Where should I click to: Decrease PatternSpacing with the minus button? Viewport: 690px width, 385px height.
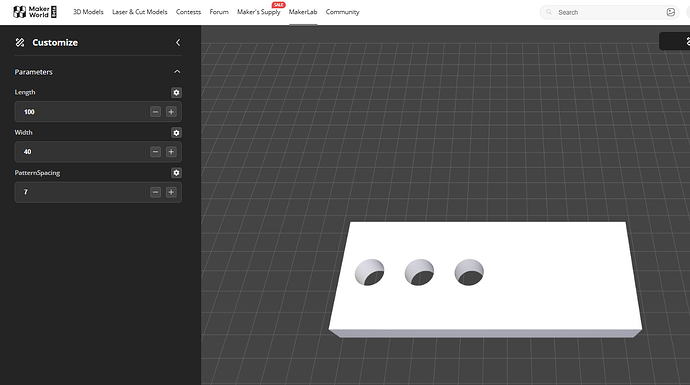[x=155, y=192]
